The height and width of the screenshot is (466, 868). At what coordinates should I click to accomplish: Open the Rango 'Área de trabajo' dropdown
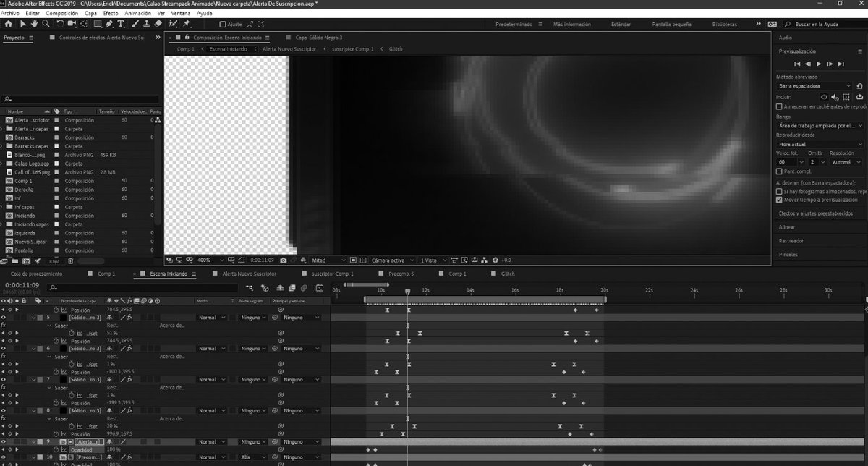point(820,126)
